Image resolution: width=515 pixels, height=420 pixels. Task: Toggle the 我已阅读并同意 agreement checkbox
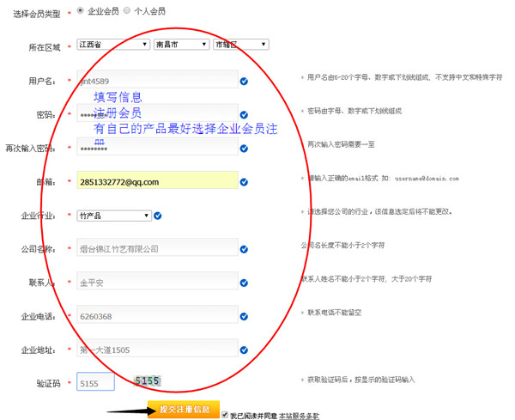pyautogui.click(x=225, y=415)
